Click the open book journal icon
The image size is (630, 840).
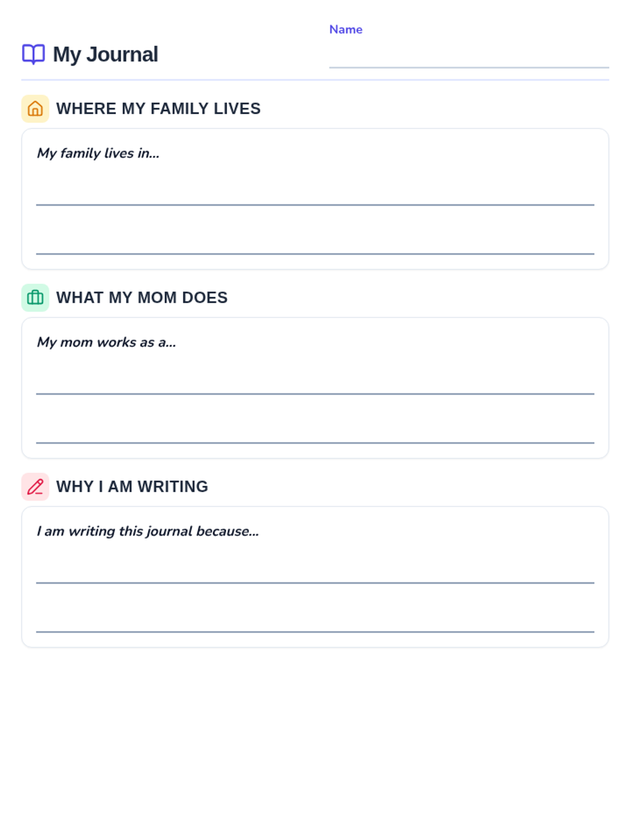pos(33,54)
